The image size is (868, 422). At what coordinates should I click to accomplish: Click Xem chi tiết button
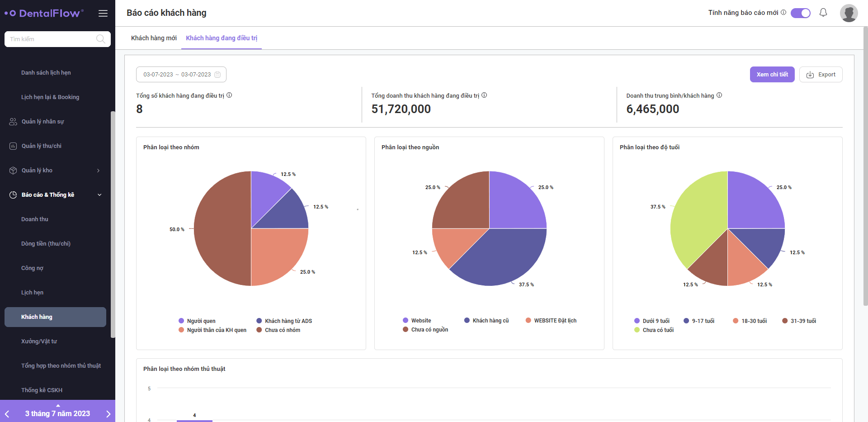[772, 75]
